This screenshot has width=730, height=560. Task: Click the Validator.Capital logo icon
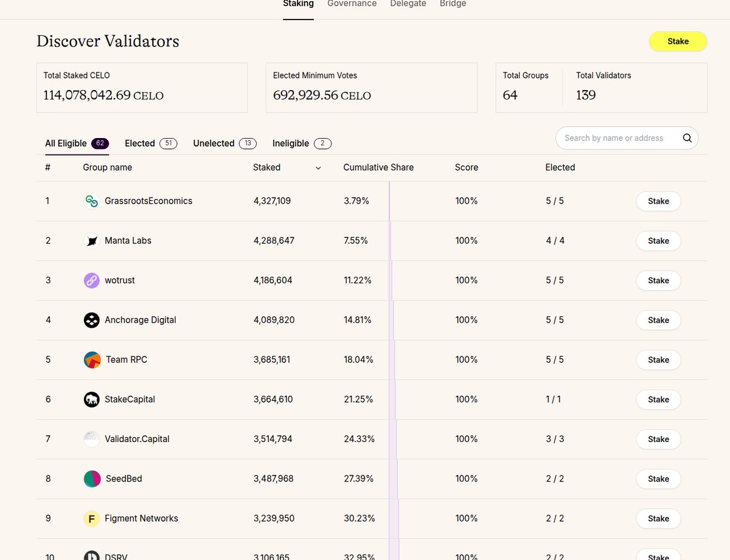coord(92,439)
